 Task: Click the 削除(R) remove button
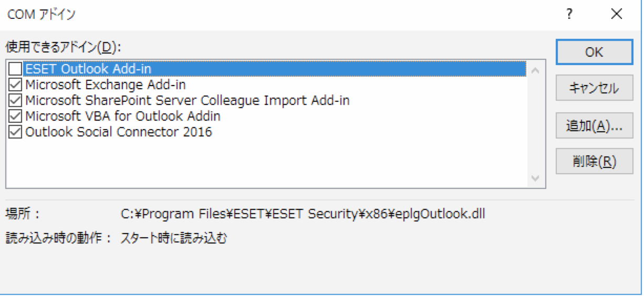[594, 162]
